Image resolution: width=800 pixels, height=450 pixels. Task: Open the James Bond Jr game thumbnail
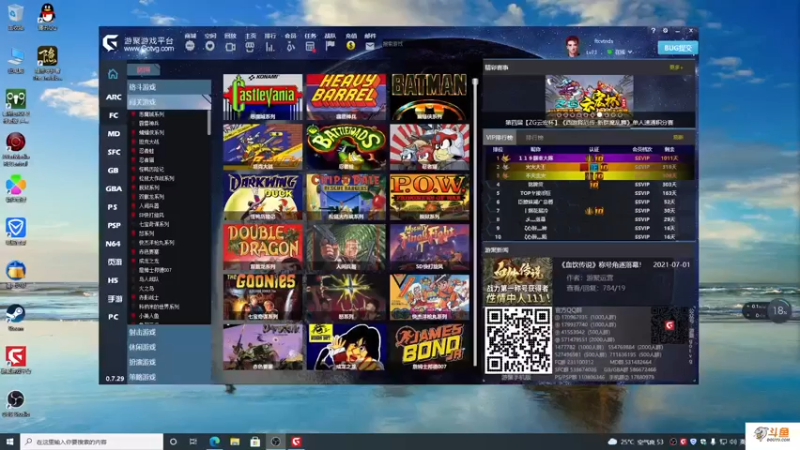[x=430, y=347]
